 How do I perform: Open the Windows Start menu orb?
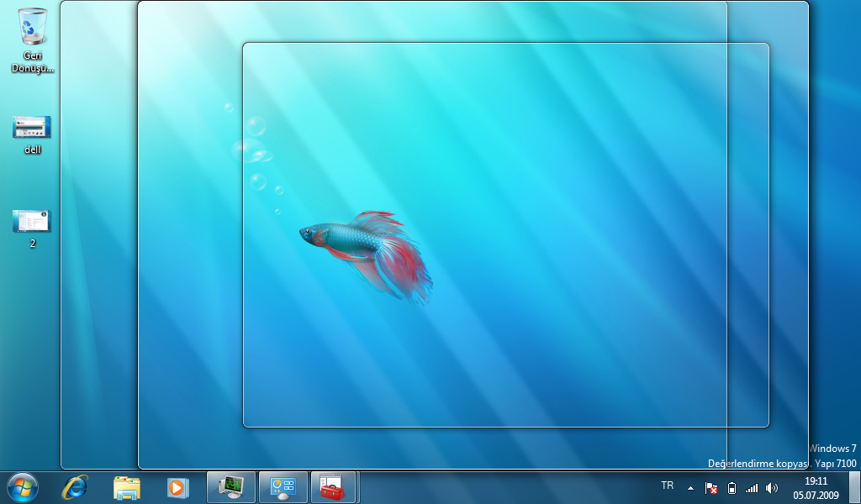tap(23, 487)
